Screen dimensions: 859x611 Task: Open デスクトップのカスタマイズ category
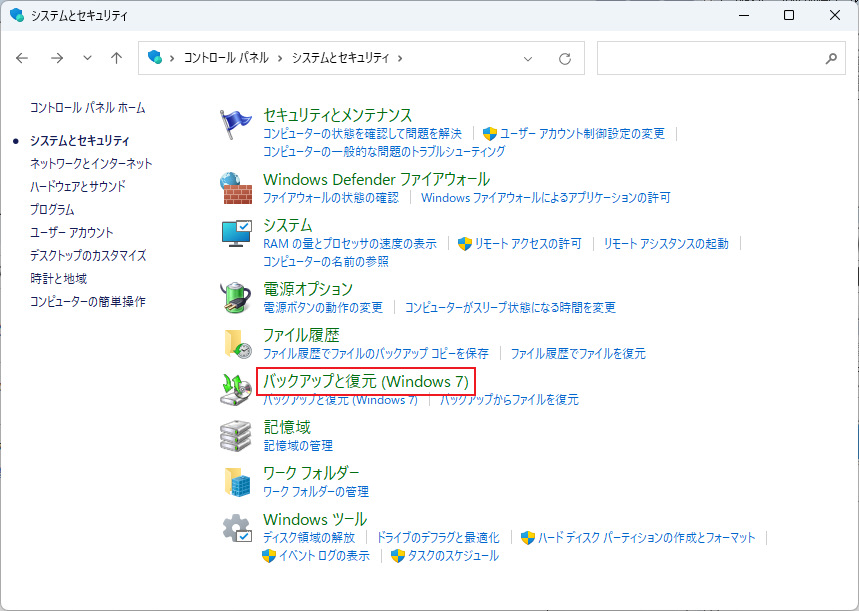[88, 255]
